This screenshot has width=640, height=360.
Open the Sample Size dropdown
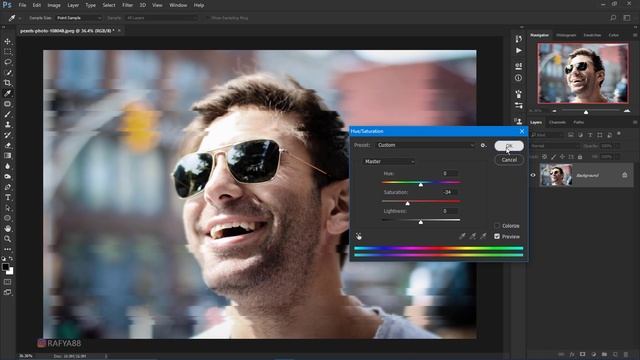pyautogui.click(x=79, y=18)
